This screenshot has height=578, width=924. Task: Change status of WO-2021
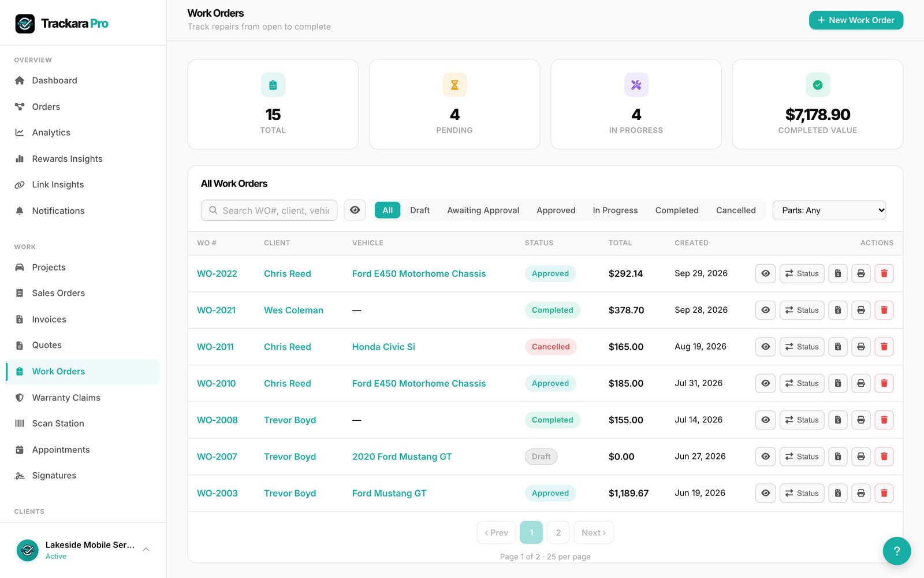pyautogui.click(x=802, y=310)
